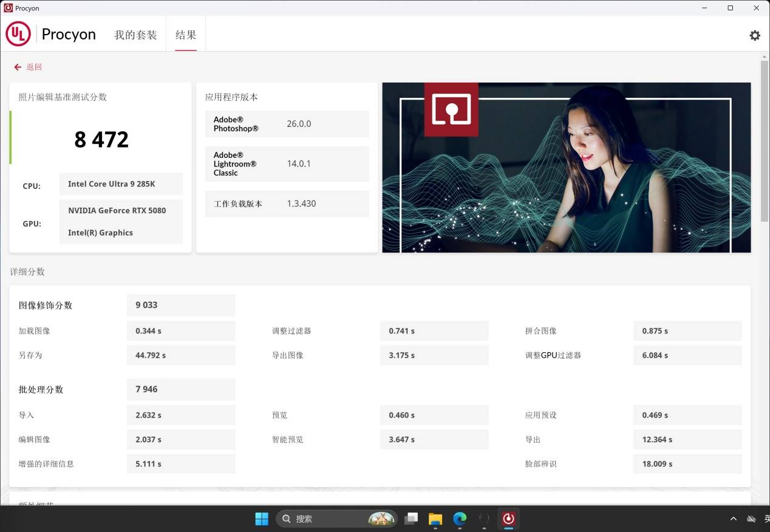Click the 8 472 overall score
The image size is (770, 532).
101,140
